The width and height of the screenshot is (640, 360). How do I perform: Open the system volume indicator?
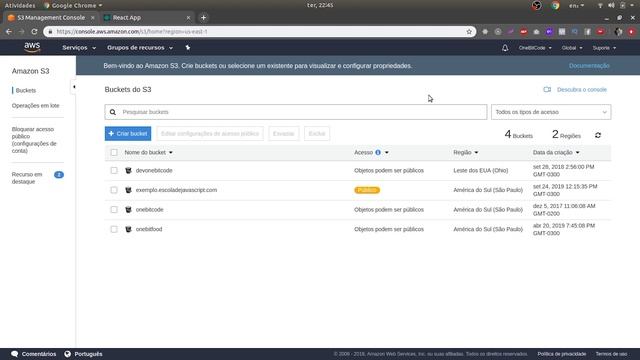611,5
